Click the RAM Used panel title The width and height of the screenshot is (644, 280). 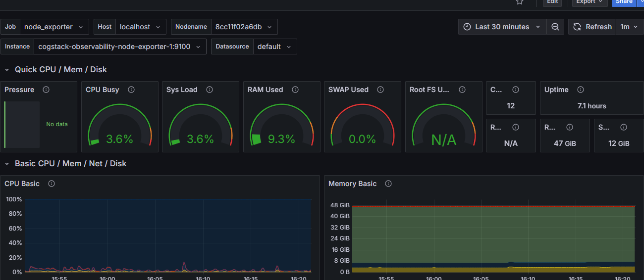tap(266, 90)
